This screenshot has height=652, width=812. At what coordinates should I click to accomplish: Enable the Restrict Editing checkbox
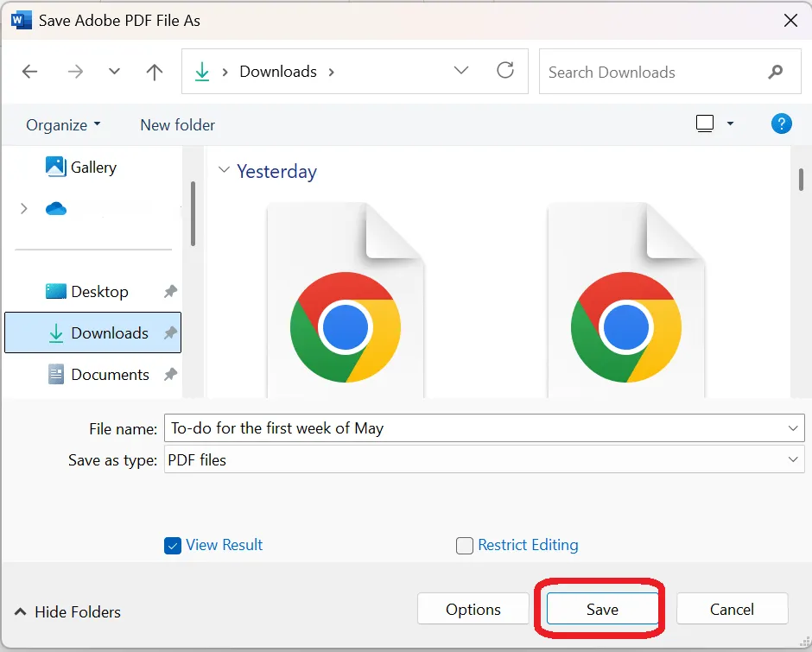[x=465, y=545]
